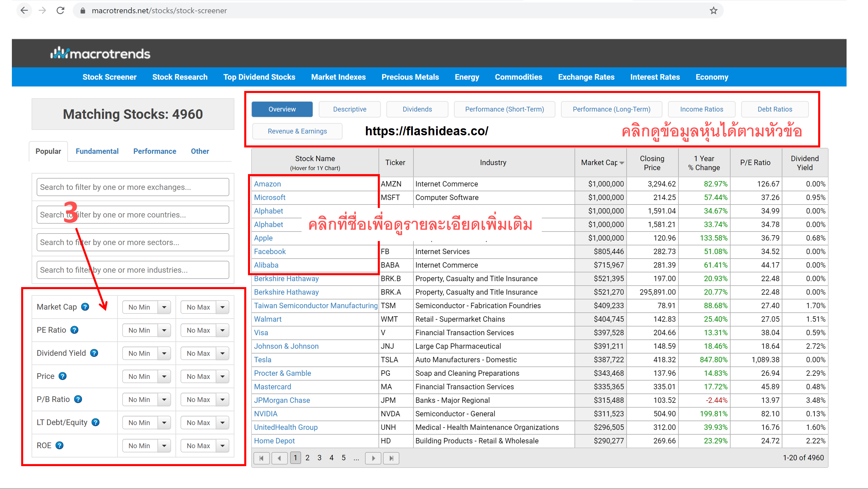This screenshot has width=868, height=489.
Task: Reload the page using refresh icon
Action: point(61,10)
